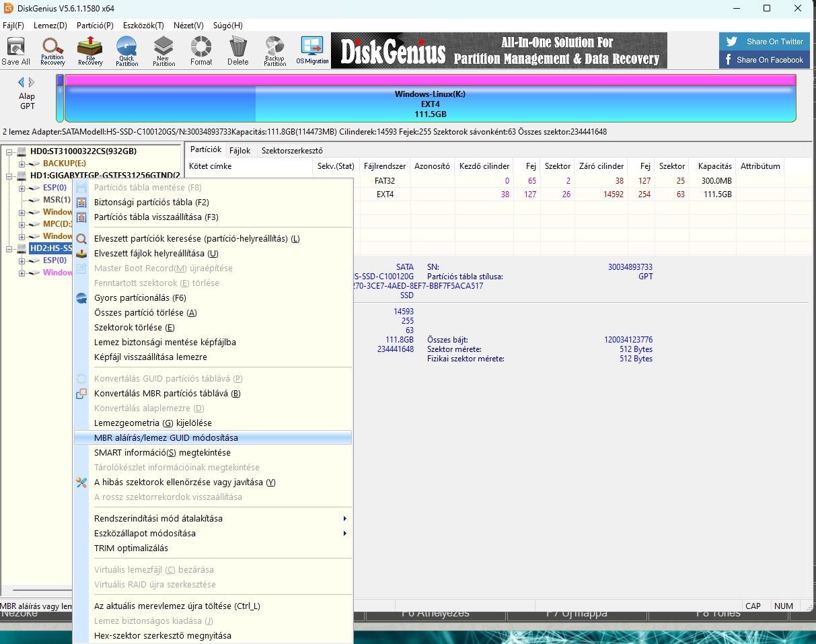Click the Format toolbar icon
Viewport: 816px width, 644px height.
[200, 52]
